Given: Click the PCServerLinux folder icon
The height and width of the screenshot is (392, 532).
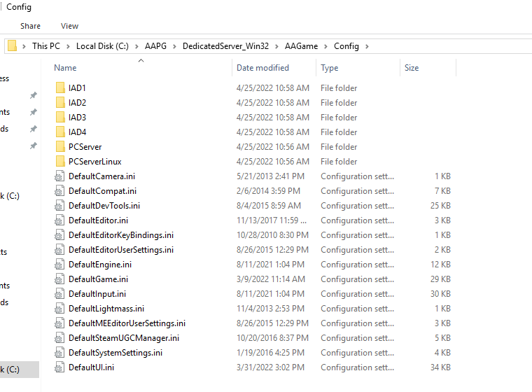Looking at the screenshot, I should click(59, 162).
